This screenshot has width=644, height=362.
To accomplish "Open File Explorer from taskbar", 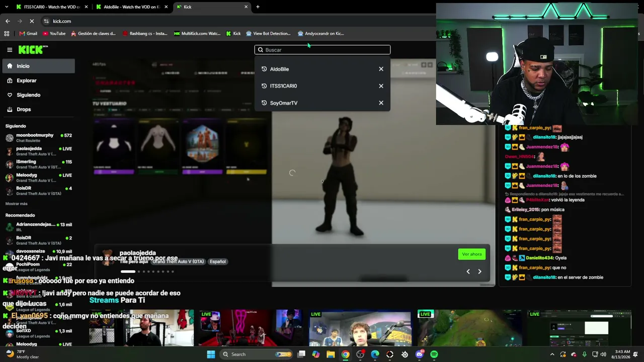I will [331, 354].
